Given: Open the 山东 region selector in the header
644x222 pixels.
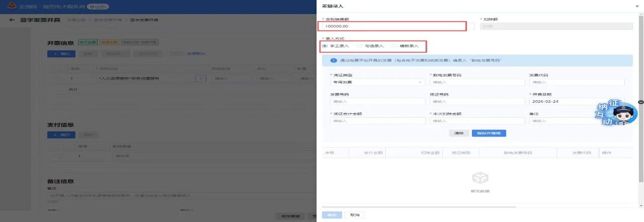Looking at the screenshot, I should pyautogui.click(x=99, y=7).
